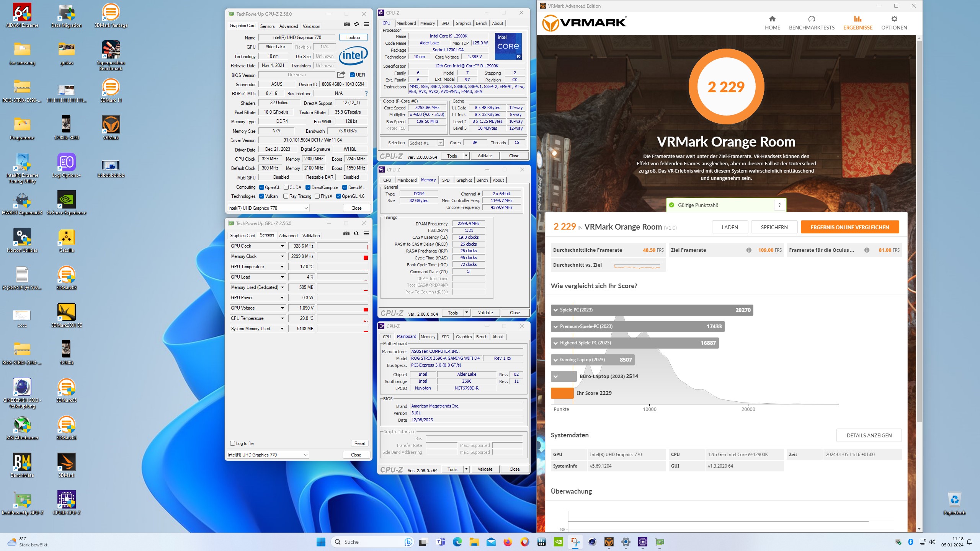980x551 pixels.
Task: Open GPU Clock sensor dropdown
Action: click(x=282, y=246)
